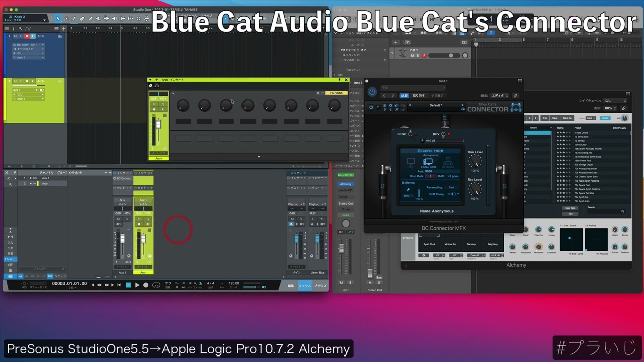Mute Studio One track 1 Arch

(15, 36)
